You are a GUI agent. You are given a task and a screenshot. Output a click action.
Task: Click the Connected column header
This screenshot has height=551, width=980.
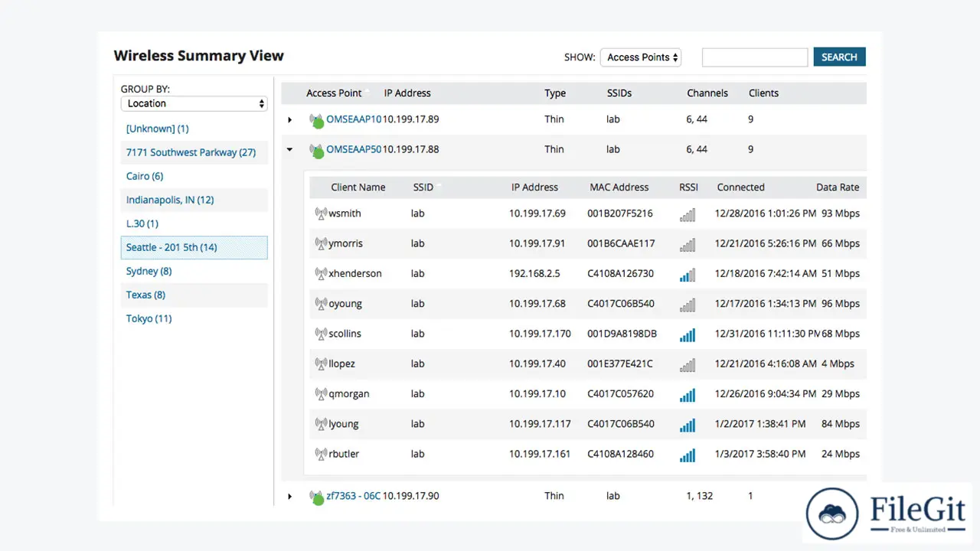coord(741,187)
